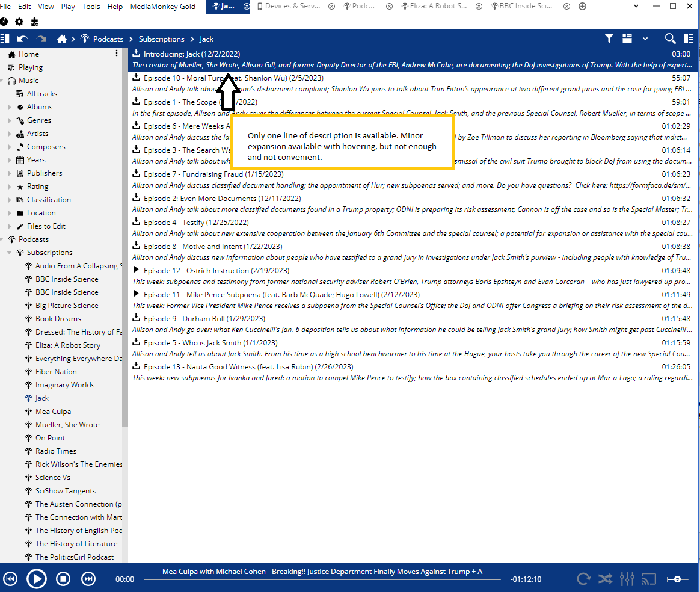Click the Podcasts breadcrumb link
This screenshot has height=592, width=700.
(108, 39)
